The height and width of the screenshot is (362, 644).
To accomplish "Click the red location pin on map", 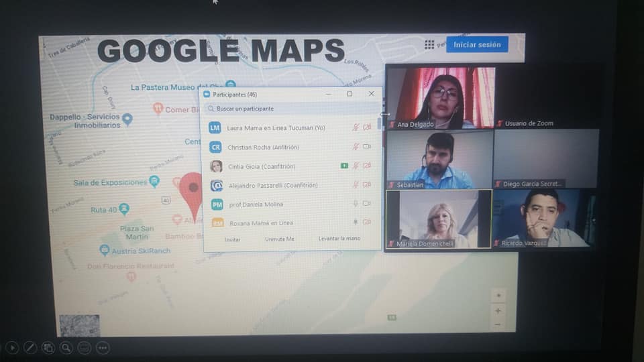I will [x=192, y=189].
